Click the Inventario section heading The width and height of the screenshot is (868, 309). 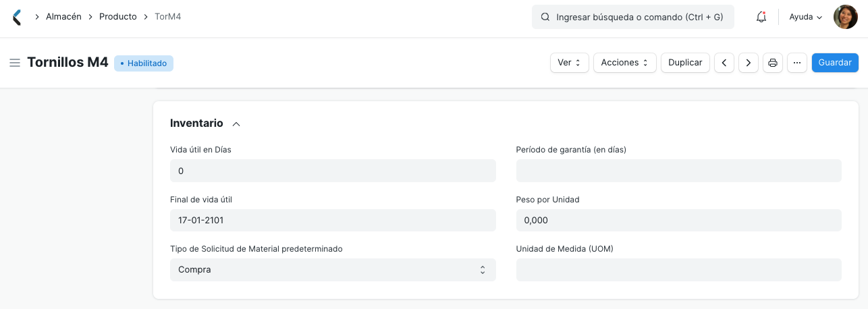[x=196, y=123]
